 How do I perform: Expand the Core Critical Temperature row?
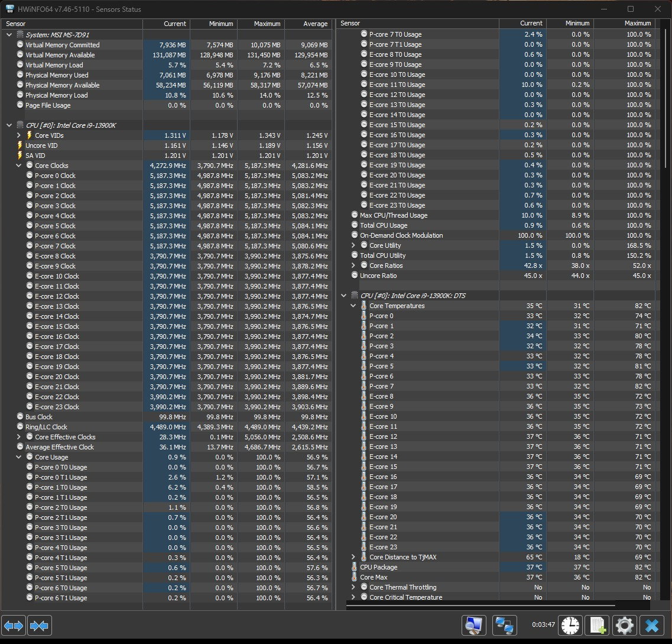tap(353, 597)
